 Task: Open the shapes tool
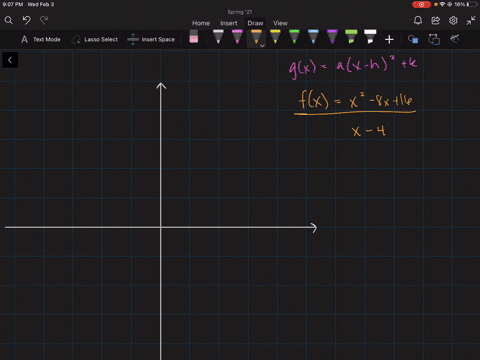tap(413, 39)
